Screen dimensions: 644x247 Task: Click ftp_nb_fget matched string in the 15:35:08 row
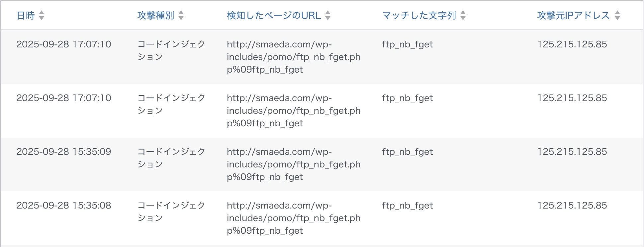pos(408,206)
